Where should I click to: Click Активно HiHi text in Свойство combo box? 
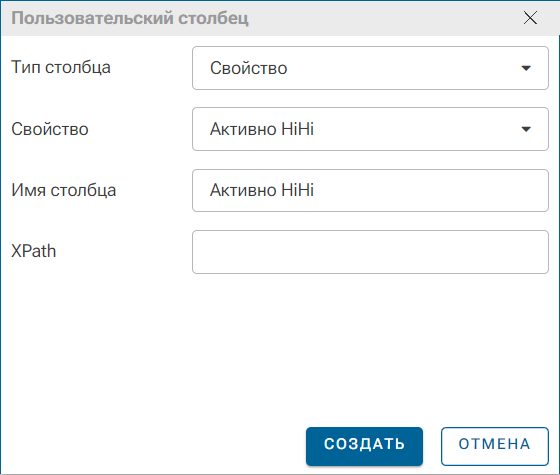click(x=262, y=129)
